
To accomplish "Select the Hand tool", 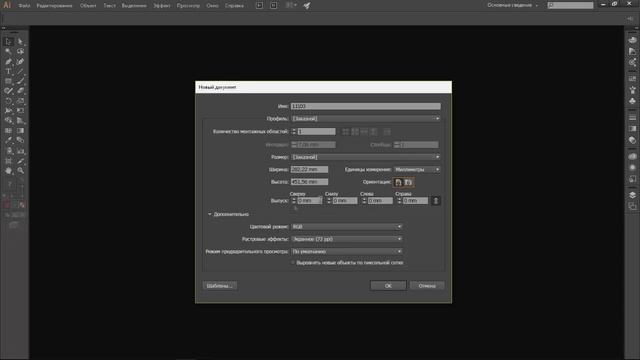I will 8,171.
